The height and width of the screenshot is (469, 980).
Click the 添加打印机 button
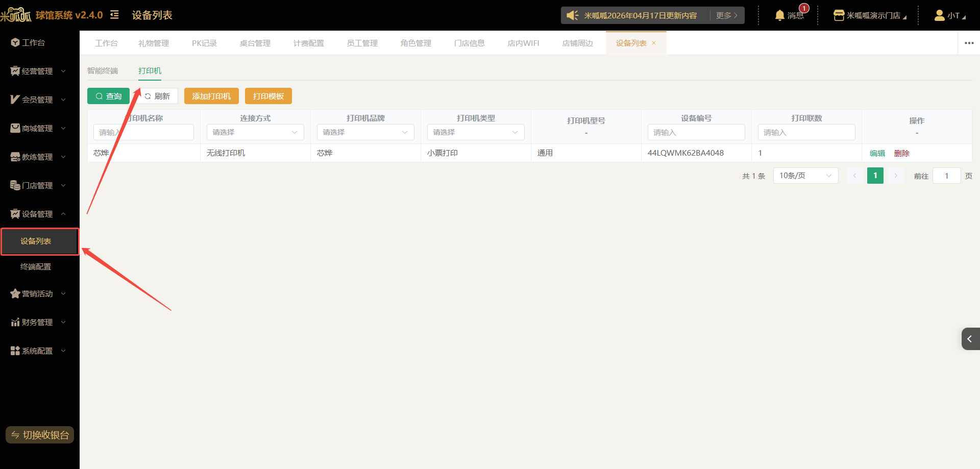[211, 96]
